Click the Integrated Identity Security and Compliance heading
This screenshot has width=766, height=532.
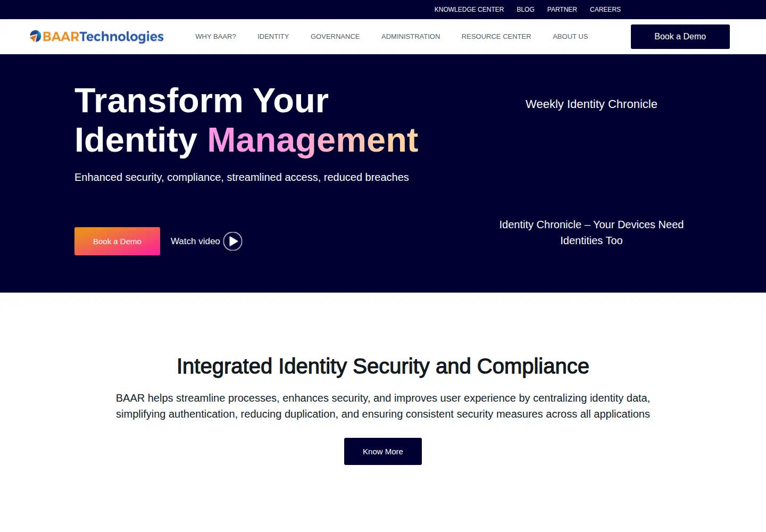(x=383, y=367)
